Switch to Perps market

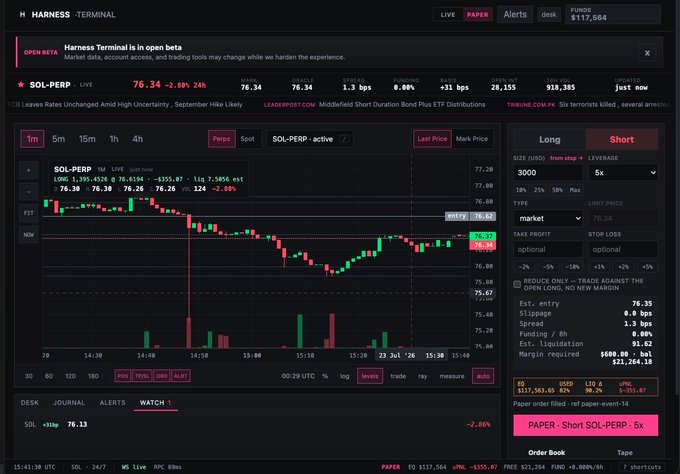tap(222, 139)
